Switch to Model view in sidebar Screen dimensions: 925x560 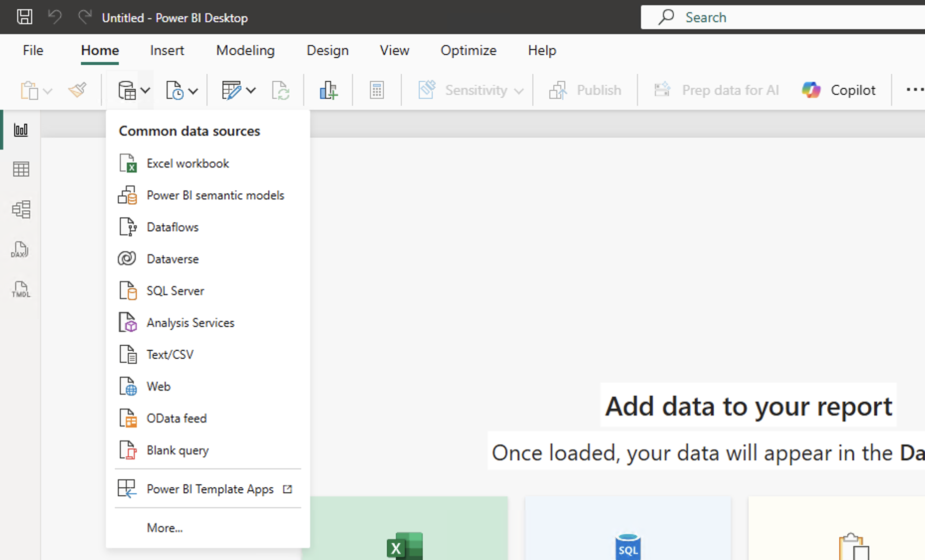pos(21,209)
